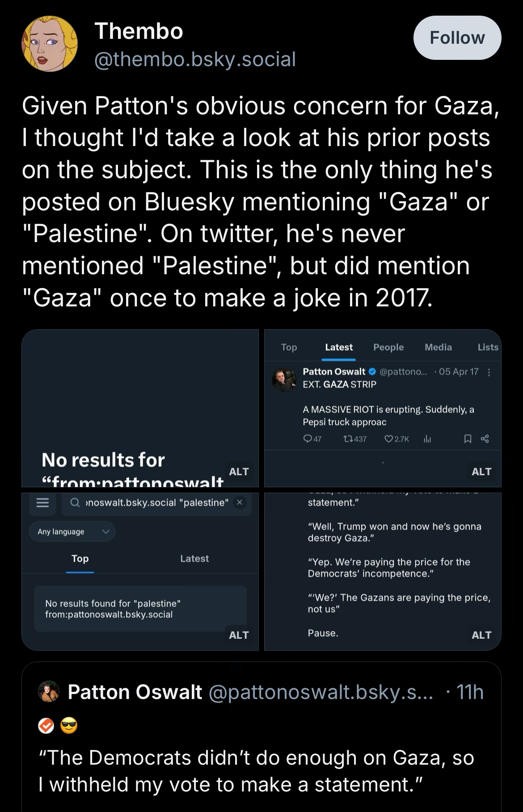Open the three-dot more menu on tweet

489,372
